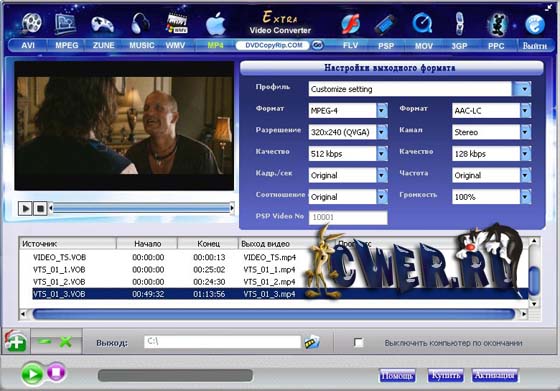Pick the MUSIC headphones icon

click(x=140, y=23)
